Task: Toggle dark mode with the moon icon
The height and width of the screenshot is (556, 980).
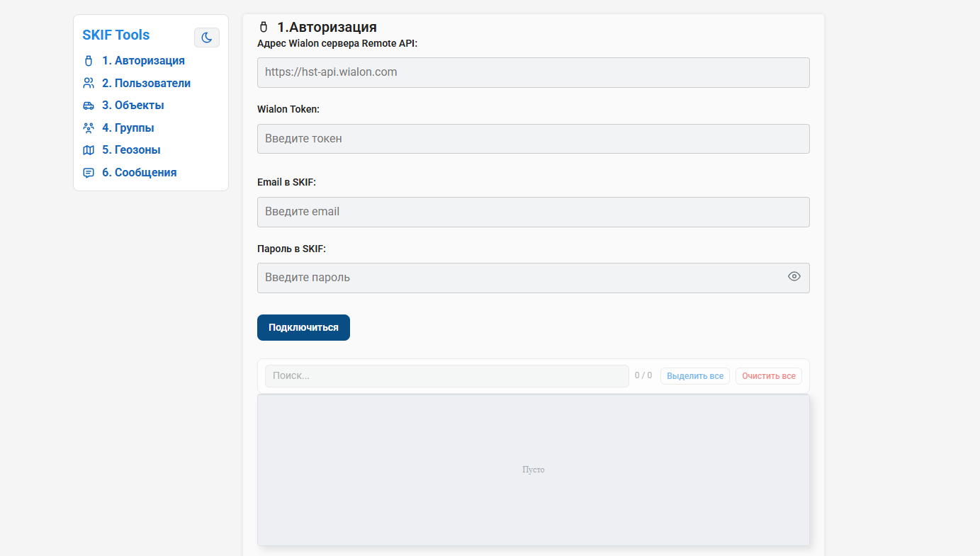Action: click(207, 38)
